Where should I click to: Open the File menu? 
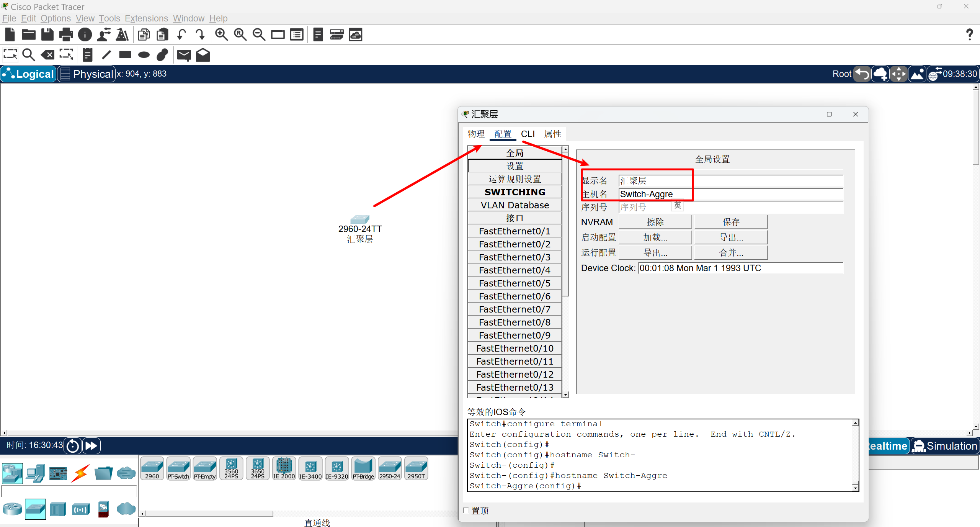(x=9, y=18)
